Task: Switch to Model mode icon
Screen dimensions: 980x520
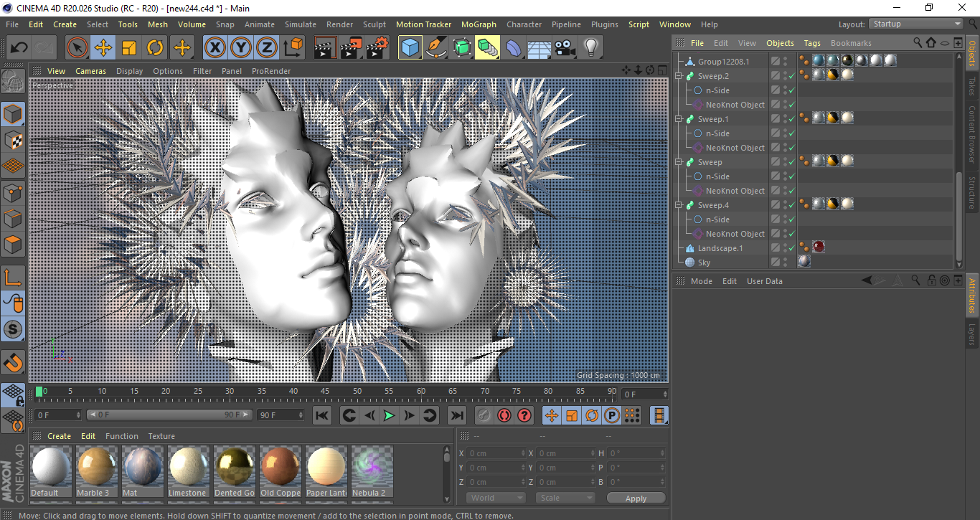Action: coord(13,114)
